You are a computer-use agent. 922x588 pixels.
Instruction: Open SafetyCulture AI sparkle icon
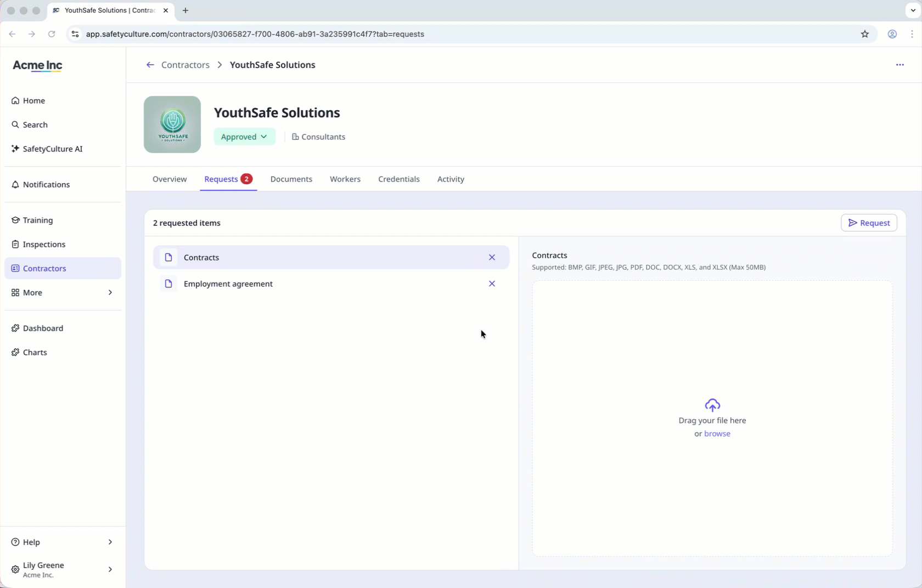[x=15, y=149]
